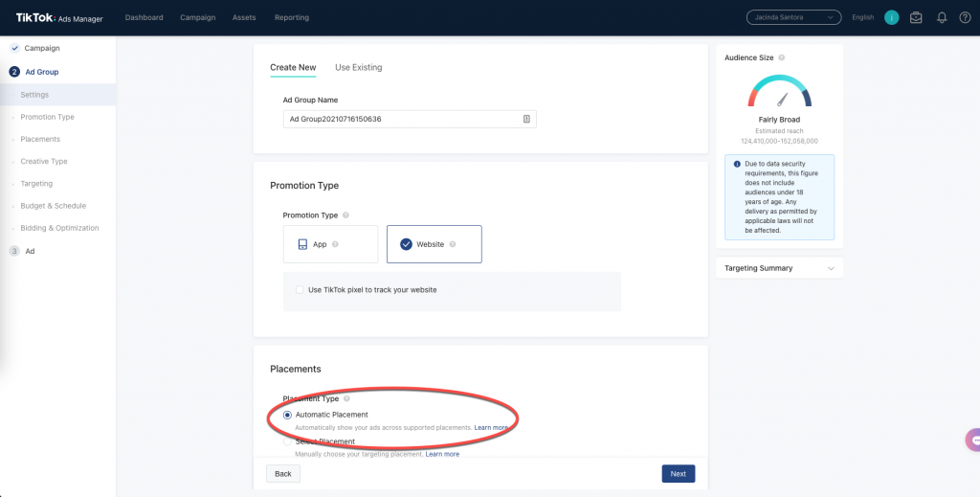Jump to Settings section in sidebar
The height and width of the screenshot is (497, 980).
pos(34,95)
